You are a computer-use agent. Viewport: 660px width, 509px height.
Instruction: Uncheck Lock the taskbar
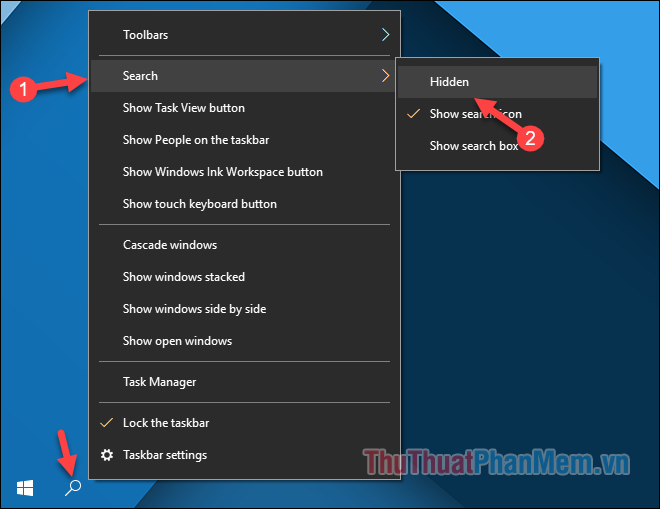coord(245,423)
